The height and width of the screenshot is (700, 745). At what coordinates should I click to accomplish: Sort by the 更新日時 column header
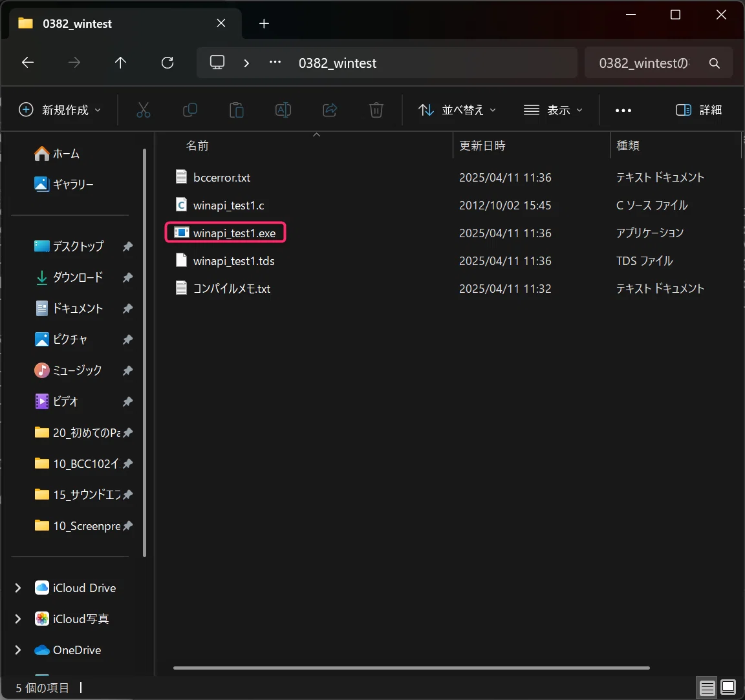482,146
